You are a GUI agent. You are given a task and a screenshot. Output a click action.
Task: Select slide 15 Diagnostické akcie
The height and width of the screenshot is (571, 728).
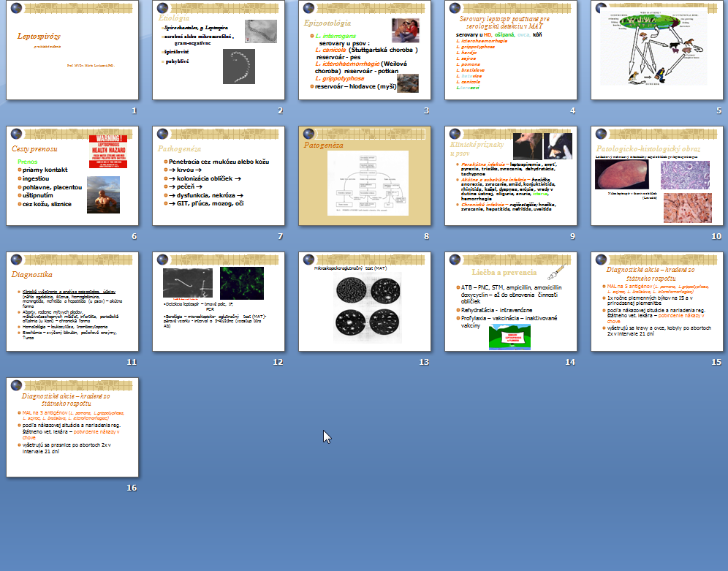(x=656, y=302)
